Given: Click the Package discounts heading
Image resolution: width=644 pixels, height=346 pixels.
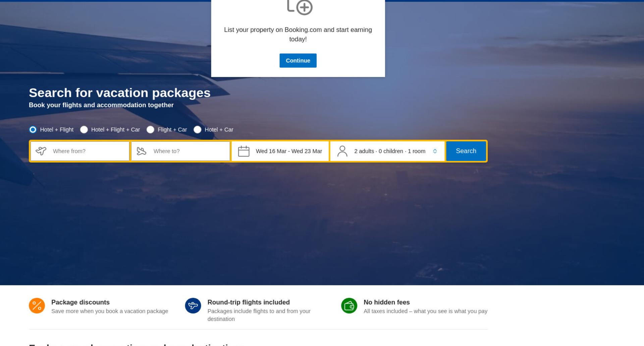Looking at the screenshot, I should point(80,302).
